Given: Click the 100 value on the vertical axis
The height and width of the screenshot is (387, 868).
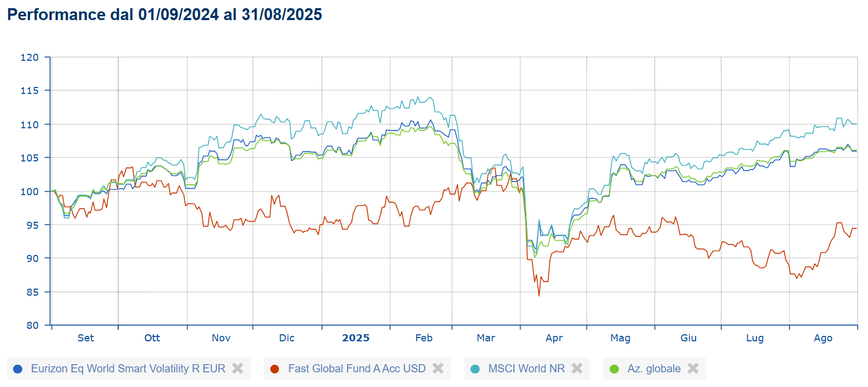Looking at the screenshot, I should 29,191.
